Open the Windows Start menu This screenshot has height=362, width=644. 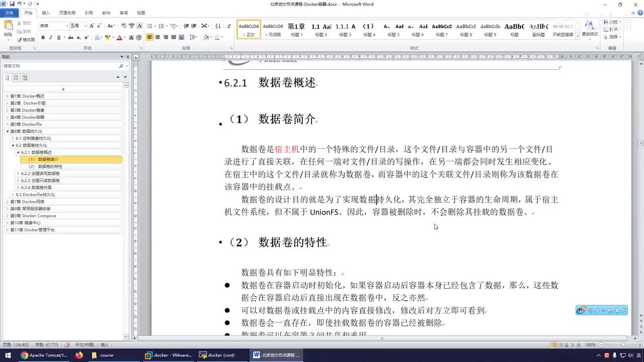8,355
